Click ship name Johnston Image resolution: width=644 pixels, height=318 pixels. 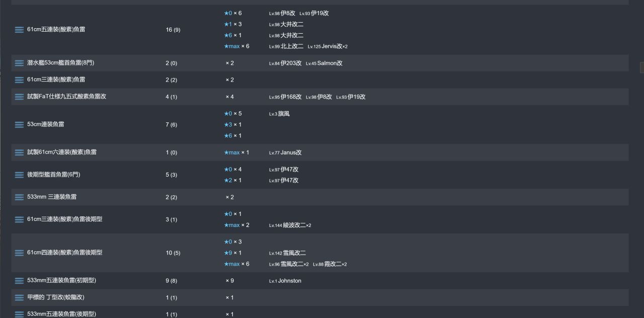pyautogui.click(x=289, y=281)
